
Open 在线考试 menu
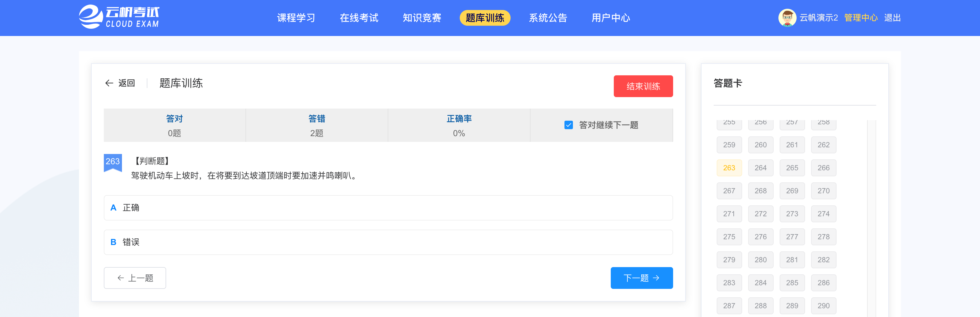[359, 18]
